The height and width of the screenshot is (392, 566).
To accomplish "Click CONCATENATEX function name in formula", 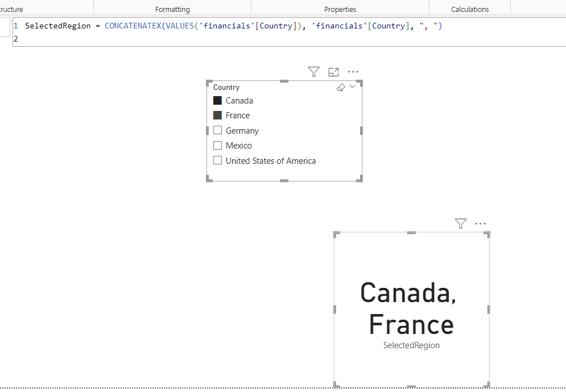I will pyautogui.click(x=133, y=26).
